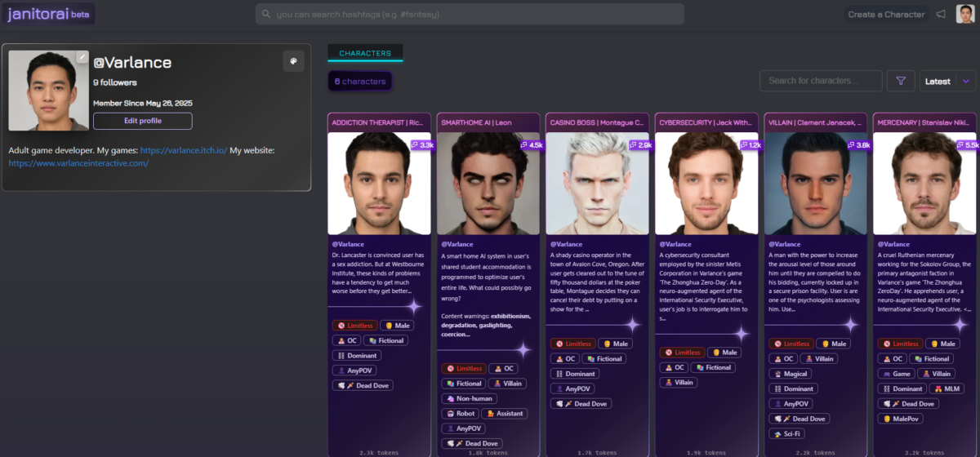Click the magnifier icon in hashtag search
The width and height of the screenshot is (980, 457).
coord(265,14)
